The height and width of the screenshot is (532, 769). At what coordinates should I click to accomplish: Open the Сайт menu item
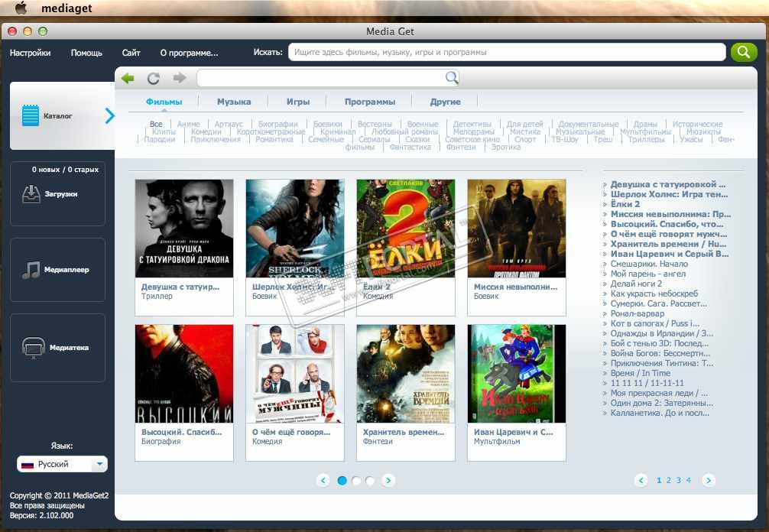pyautogui.click(x=131, y=53)
